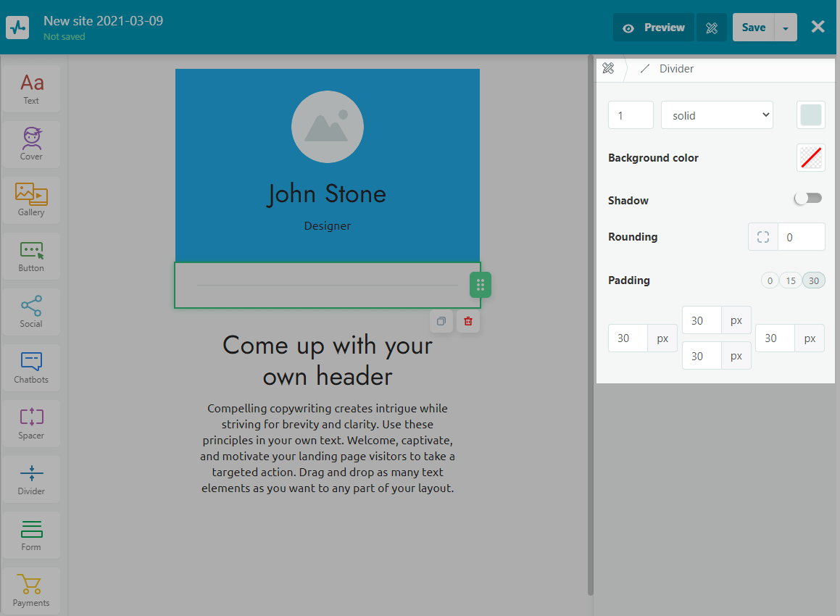Click the top padding input

[702, 321]
